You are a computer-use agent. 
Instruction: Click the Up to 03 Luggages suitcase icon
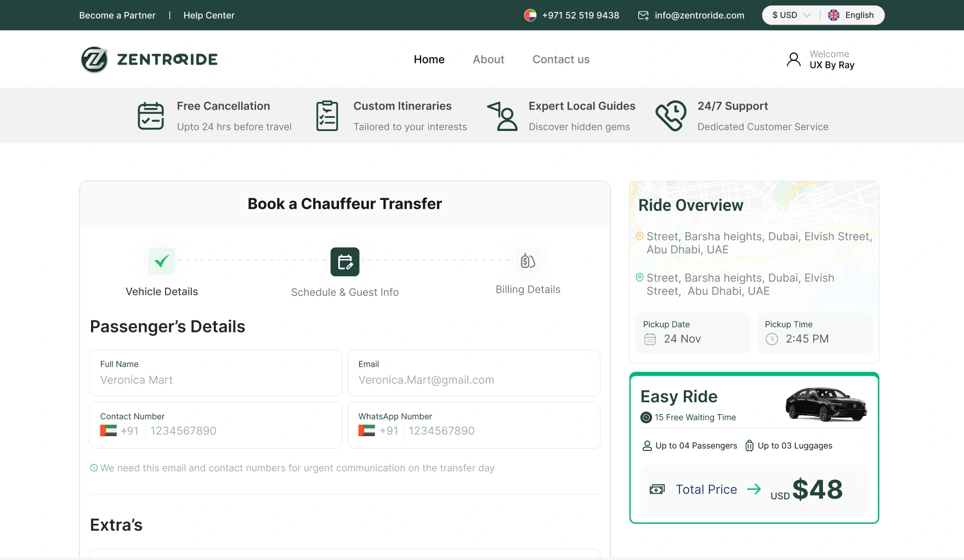(x=749, y=446)
